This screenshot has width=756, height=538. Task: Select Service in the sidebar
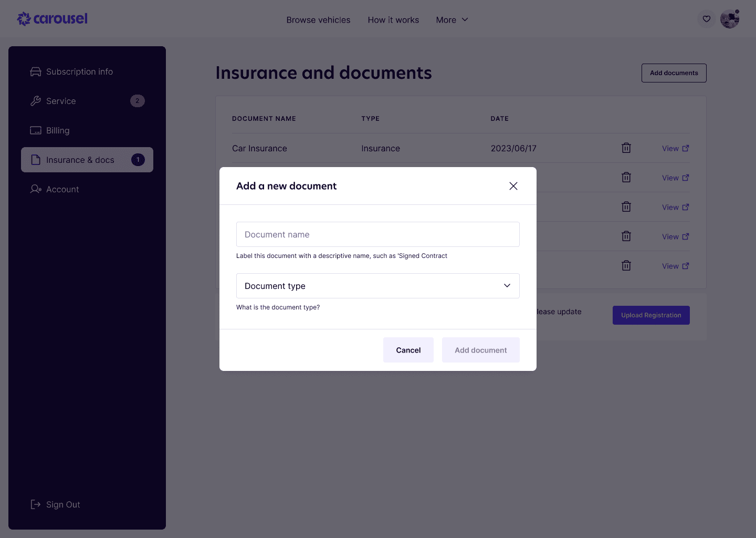(61, 101)
